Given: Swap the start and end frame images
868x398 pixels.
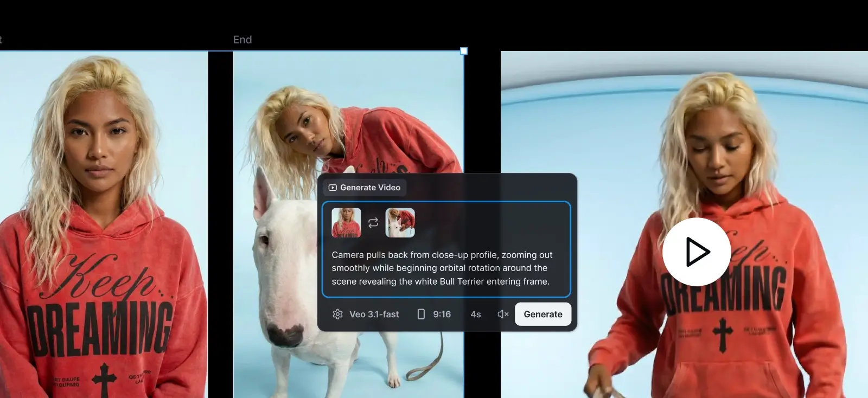Looking at the screenshot, I should [x=373, y=223].
